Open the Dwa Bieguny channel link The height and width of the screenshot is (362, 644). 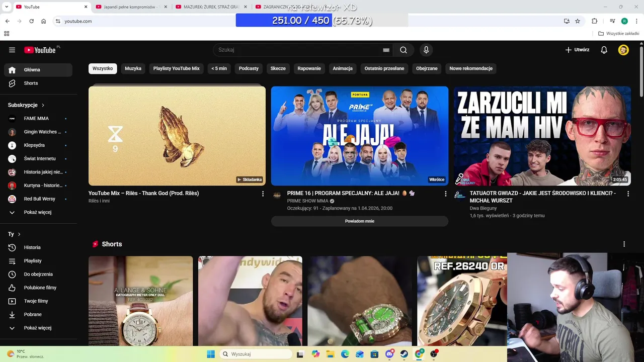(484, 208)
